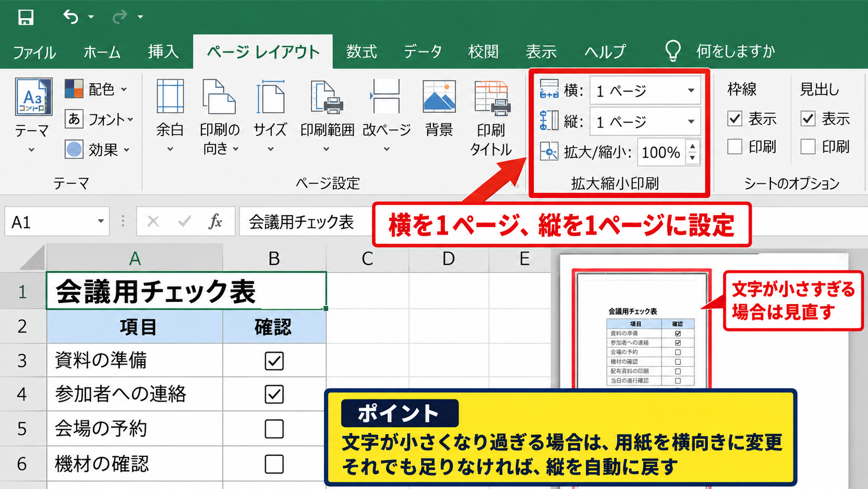This screenshot has height=489, width=868.
Task: Switch to the 挿入 tab
Action: pyautogui.click(x=164, y=51)
